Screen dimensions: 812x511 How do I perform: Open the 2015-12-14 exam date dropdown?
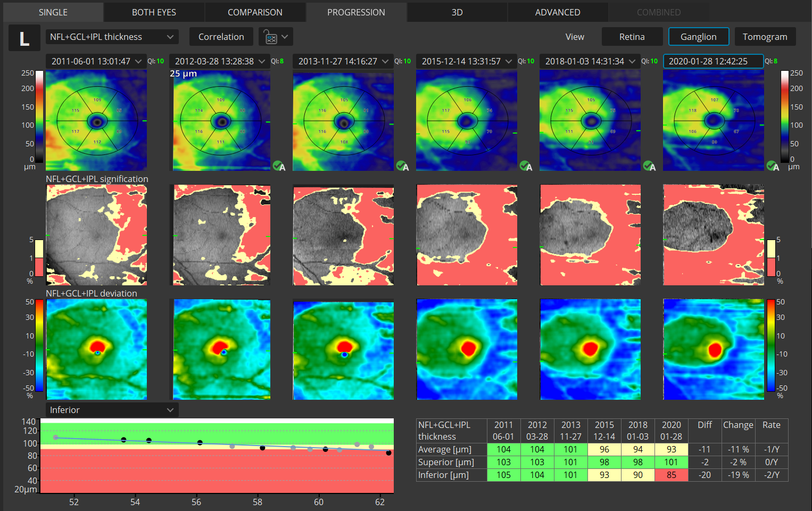point(466,61)
